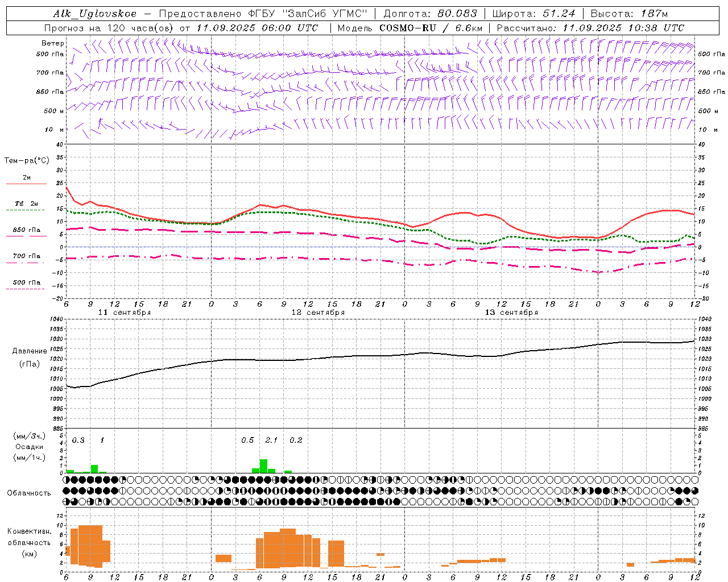Click the '0.2' three-hour precipitation value
728x582 pixels.
[x=296, y=440]
